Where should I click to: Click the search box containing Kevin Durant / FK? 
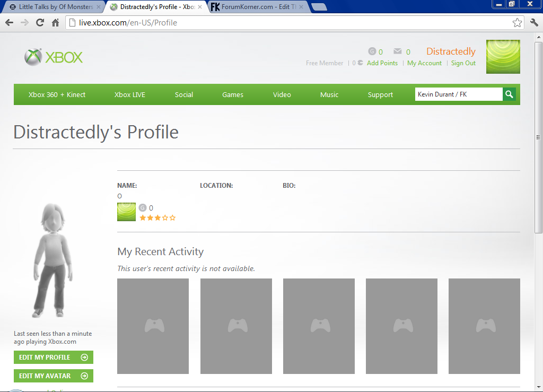[x=459, y=94]
